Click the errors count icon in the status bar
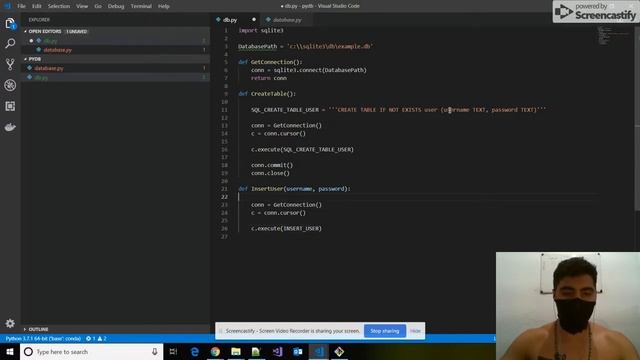This screenshot has width=640, height=360. 90,338
